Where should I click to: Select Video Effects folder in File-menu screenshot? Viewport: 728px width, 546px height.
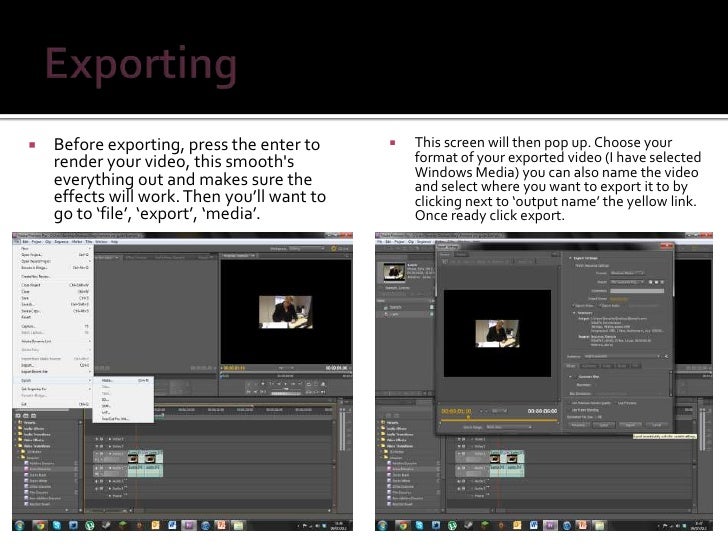click(x=33, y=440)
